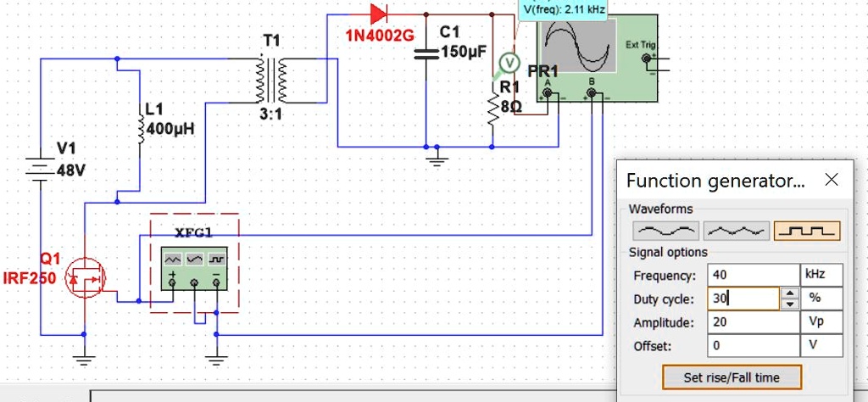The image size is (868, 402).
Task: Click XFG1 negative output terminal
Action: [216, 282]
